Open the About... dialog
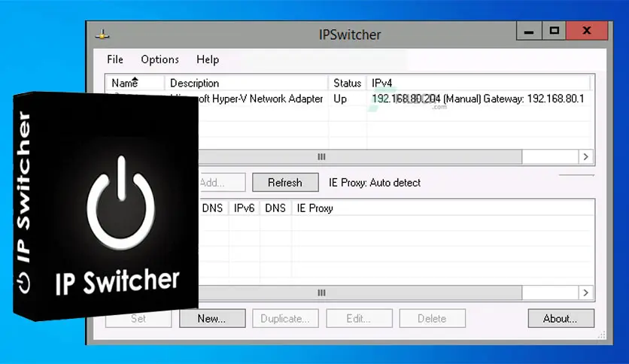The width and height of the screenshot is (629, 364). pos(560,318)
